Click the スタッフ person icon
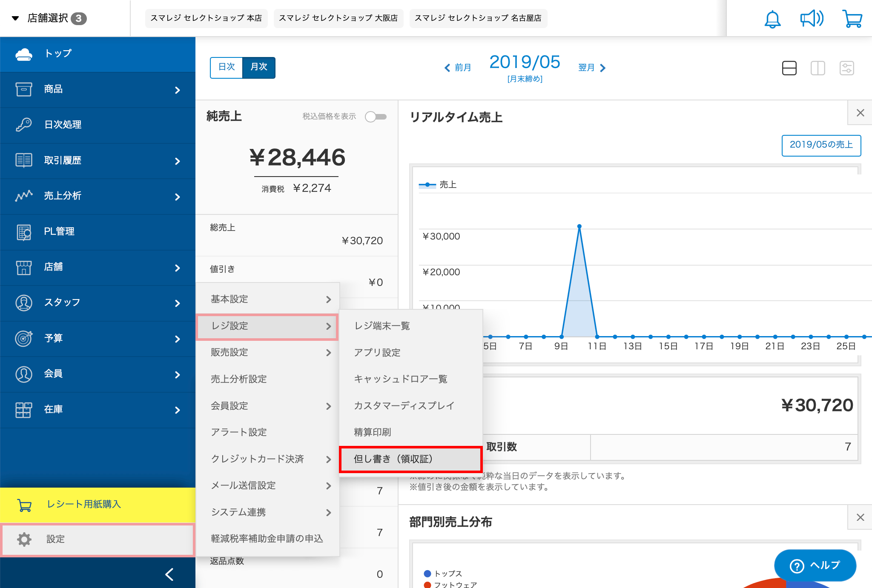 coord(24,303)
